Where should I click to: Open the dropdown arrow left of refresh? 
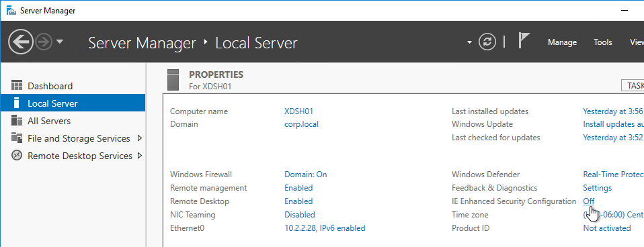tap(469, 42)
